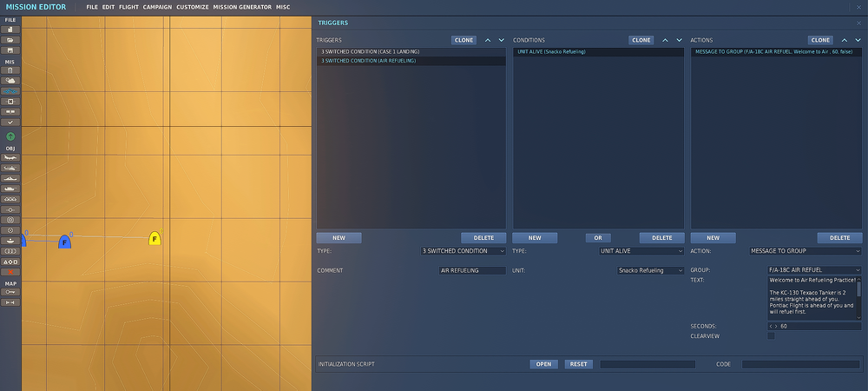Move condition up in Conditions list
Image resolution: width=868 pixels, height=391 pixels.
pyautogui.click(x=665, y=41)
